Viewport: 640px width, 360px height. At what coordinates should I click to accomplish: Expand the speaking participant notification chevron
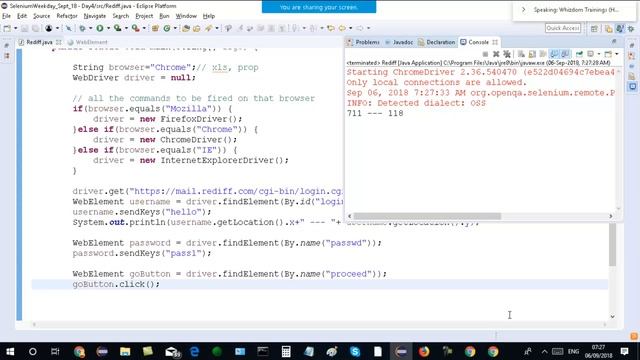[x=523, y=9]
